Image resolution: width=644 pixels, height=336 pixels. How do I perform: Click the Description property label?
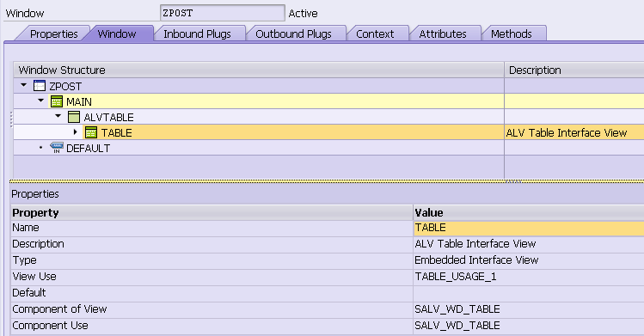(38, 244)
